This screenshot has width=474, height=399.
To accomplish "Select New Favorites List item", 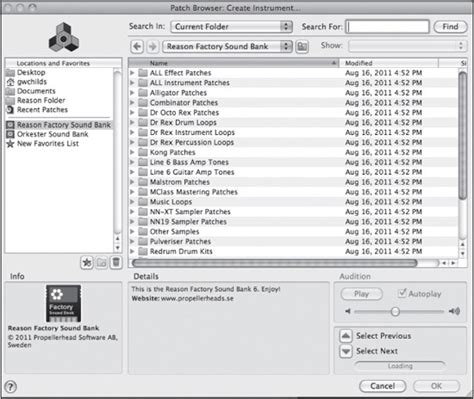I will coord(48,144).
